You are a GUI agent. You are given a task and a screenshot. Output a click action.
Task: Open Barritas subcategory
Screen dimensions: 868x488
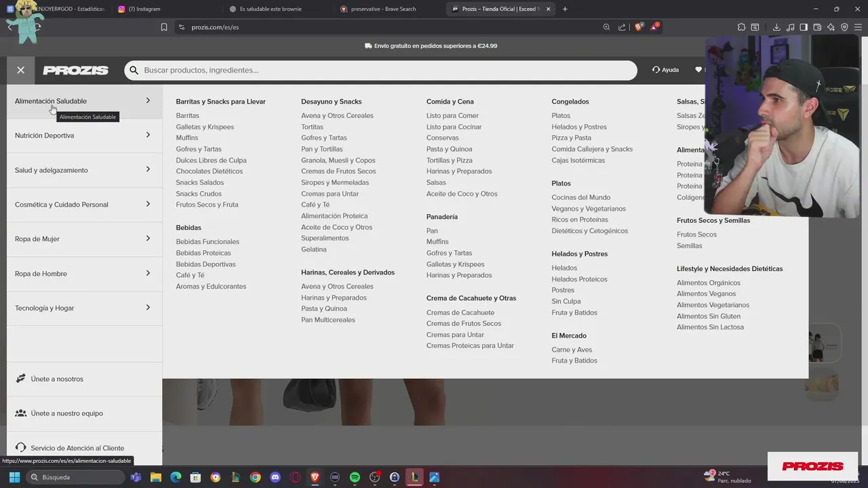pos(187,116)
